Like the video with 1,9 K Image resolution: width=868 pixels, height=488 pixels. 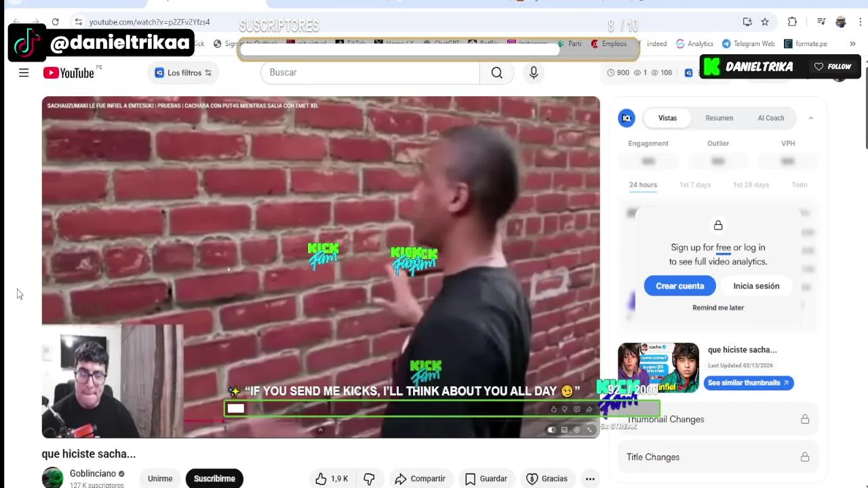pyautogui.click(x=332, y=479)
